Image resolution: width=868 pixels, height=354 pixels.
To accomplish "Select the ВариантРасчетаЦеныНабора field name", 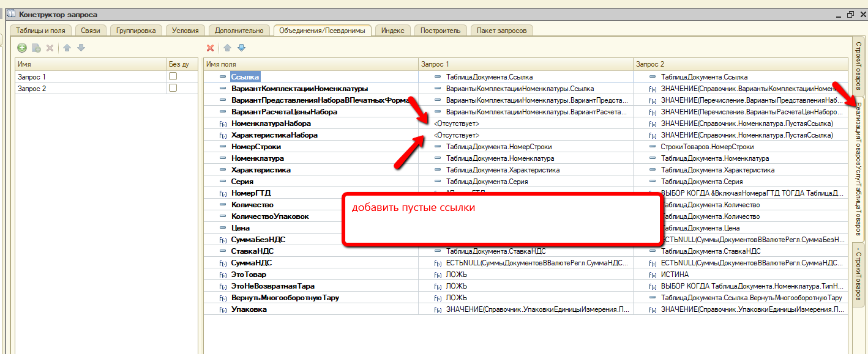I will click(284, 112).
